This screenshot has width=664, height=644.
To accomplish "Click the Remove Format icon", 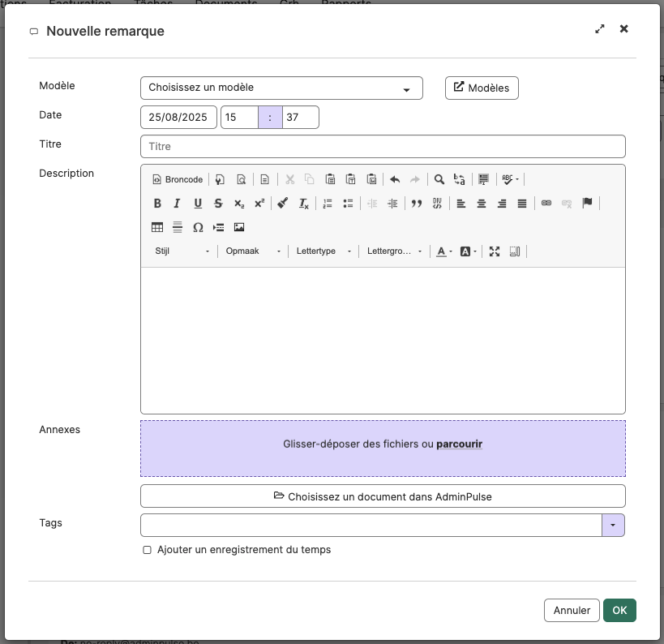I will 304,204.
